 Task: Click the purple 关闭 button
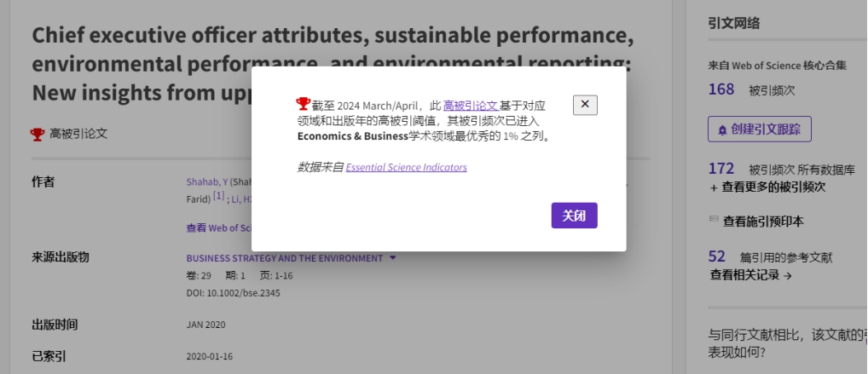(x=574, y=216)
